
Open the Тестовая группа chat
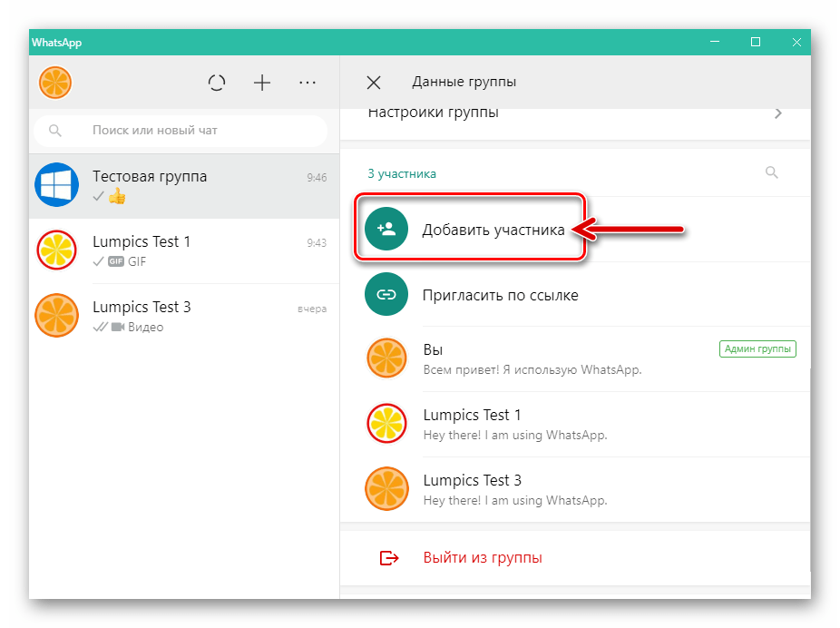pyautogui.click(x=184, y=186)
